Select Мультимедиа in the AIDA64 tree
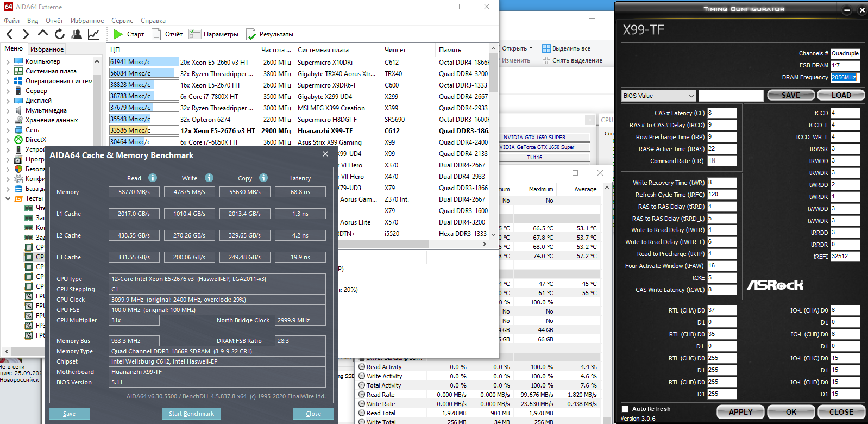 click(x=46, y=110)
